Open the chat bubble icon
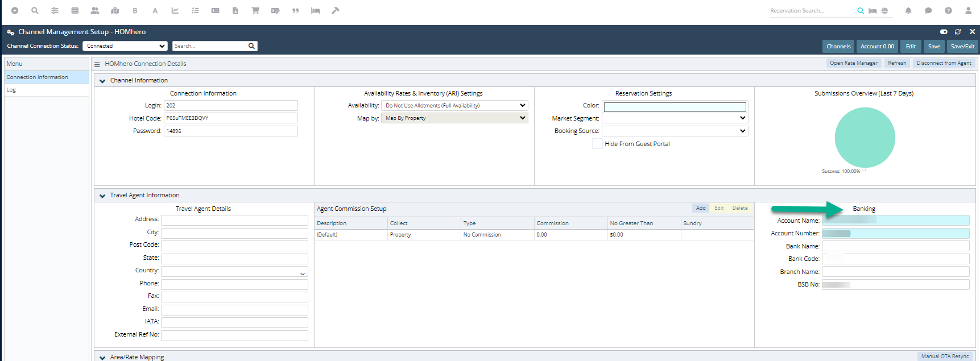The image size is (980, 361). click(x=928, y=11)
